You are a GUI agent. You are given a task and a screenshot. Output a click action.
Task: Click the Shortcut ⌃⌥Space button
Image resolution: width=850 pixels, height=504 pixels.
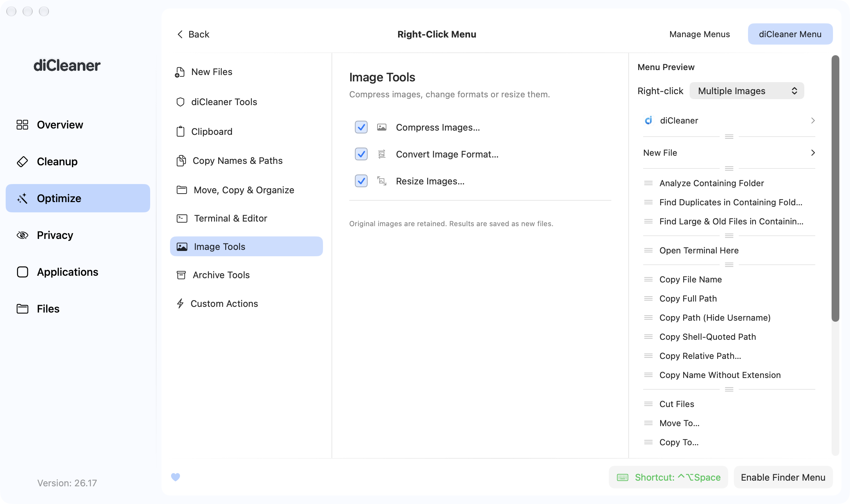click(x=668, y=477)
